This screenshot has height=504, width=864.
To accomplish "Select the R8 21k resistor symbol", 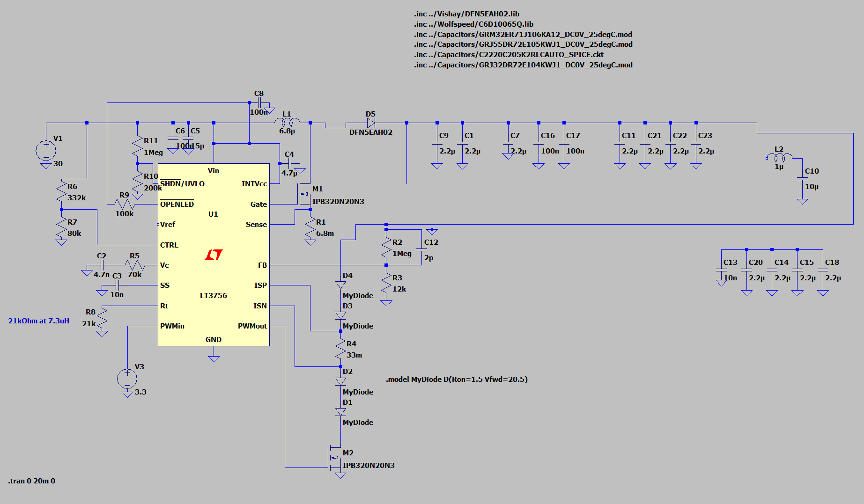I will (x=102, y=318).
